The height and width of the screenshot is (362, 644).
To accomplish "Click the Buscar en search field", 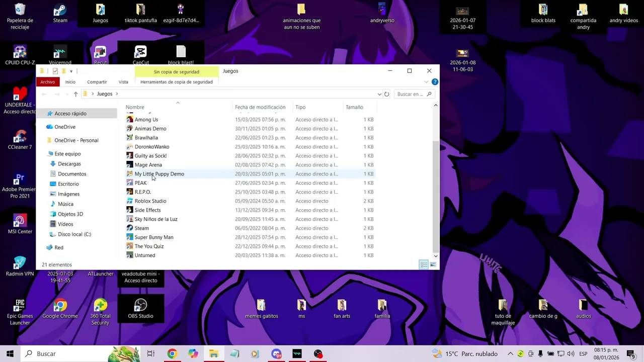I will pos(414,94).
